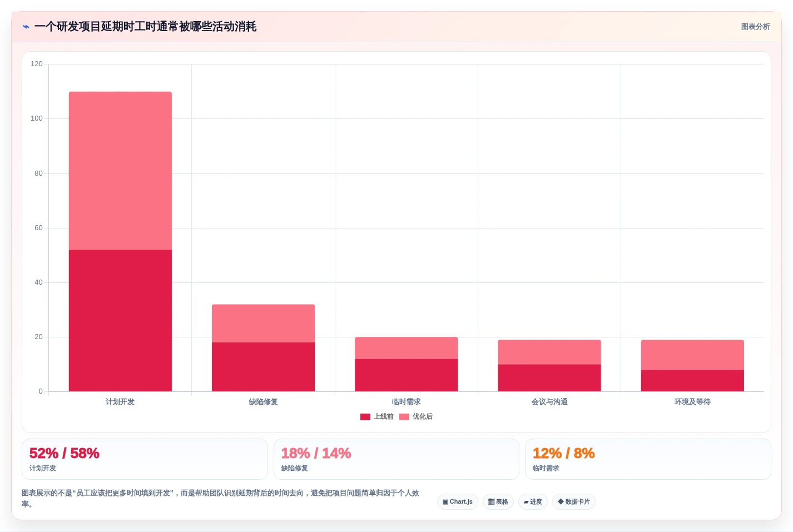Click the 60 y-axis tick label
The width and height of the screenshot is (793, 532).
(38, 228)
